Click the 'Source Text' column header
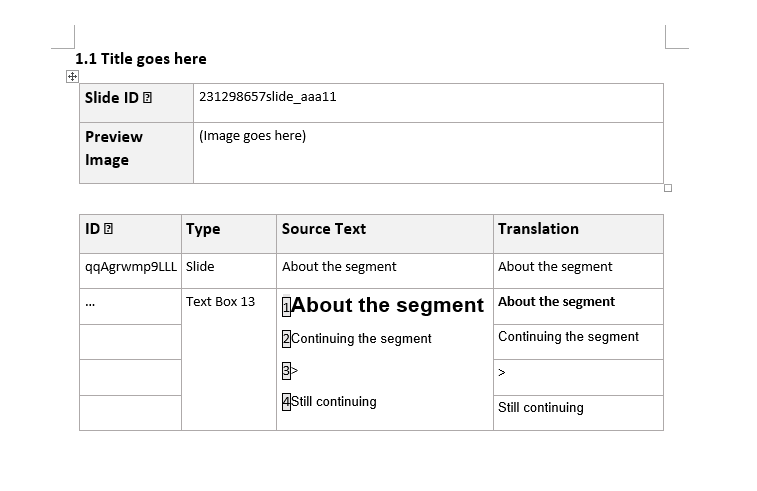The height and width of the screenshot is (491, 757). [x=385, y=234]
